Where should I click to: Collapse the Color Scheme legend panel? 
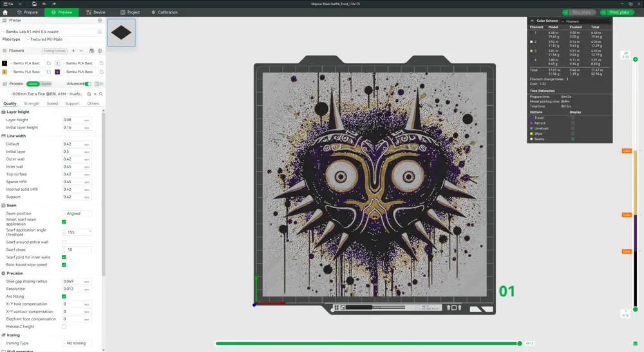(x=533, y=21)
